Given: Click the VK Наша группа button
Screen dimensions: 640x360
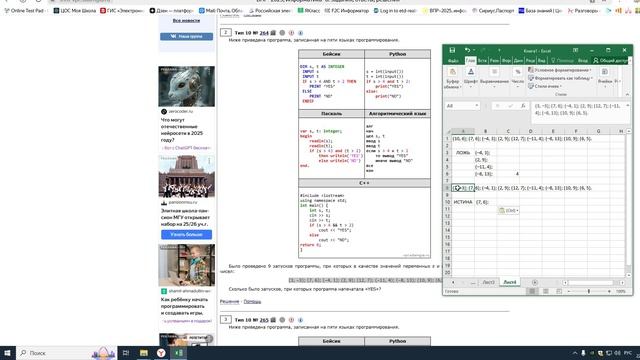Looking at the screenshot, I should 186,36.
